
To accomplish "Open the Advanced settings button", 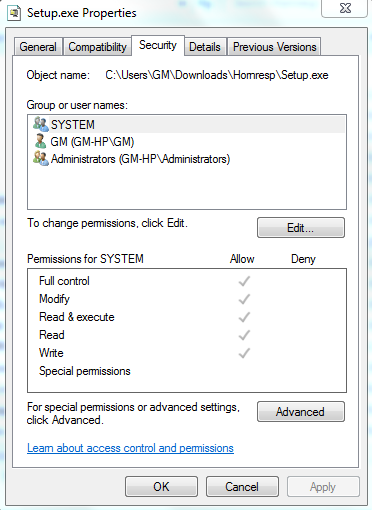I will tap(301, 412).
